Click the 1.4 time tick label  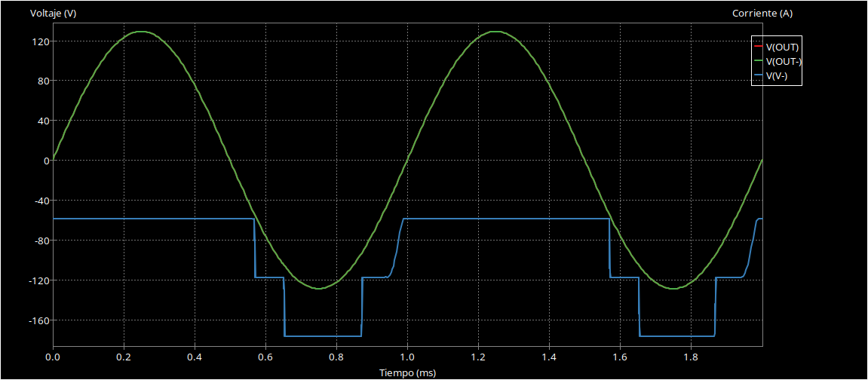tap(549, 357)
